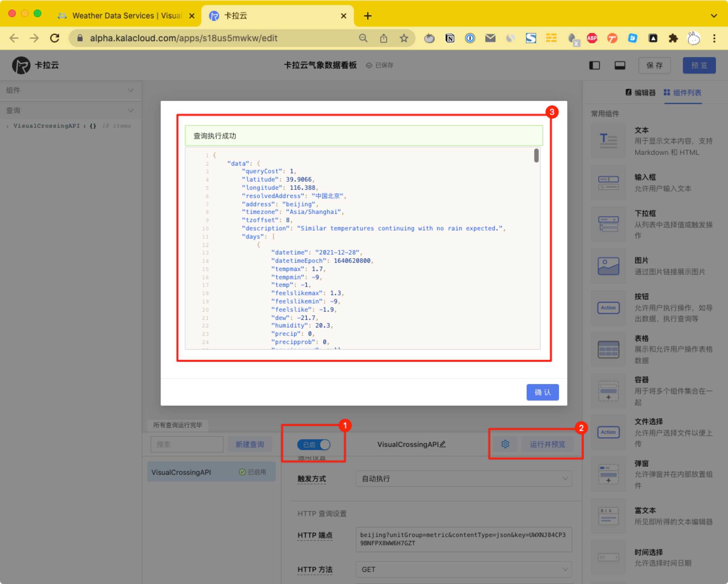Click the pencil icon beside VisualCrossingAPI name
The width and height of the screenshot is (728, 584).
pyautogui.click(x=443, y=444)
